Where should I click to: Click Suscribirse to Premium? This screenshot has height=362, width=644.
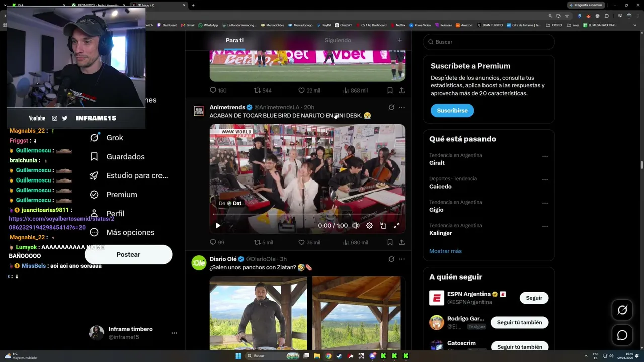pos(452,111)
